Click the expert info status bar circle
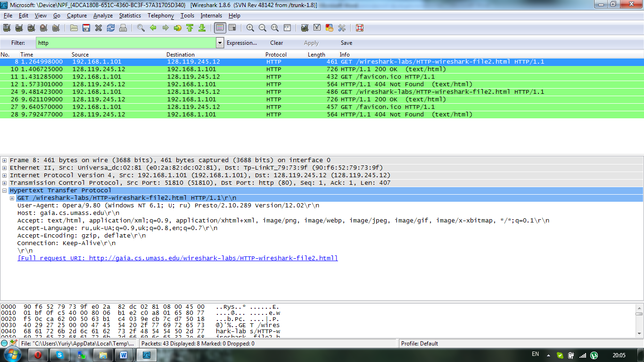The image size is (644, 362). pos(4,343)
